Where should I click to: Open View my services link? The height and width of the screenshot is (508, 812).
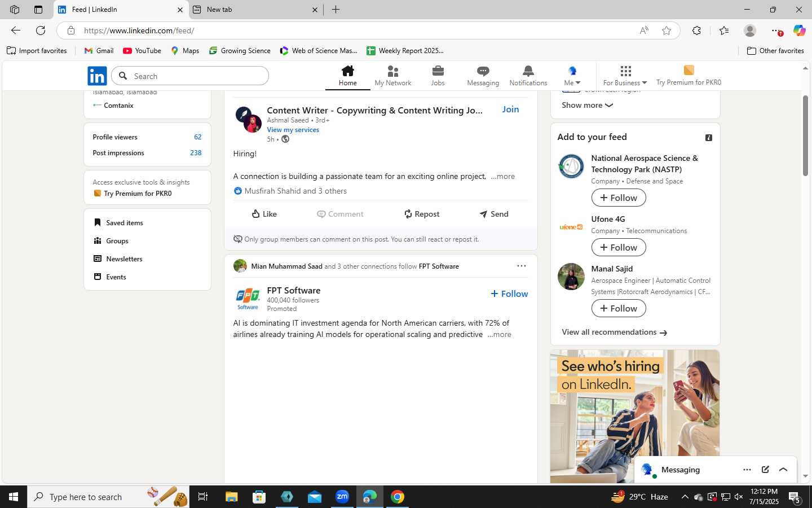(x=293, y=130)
